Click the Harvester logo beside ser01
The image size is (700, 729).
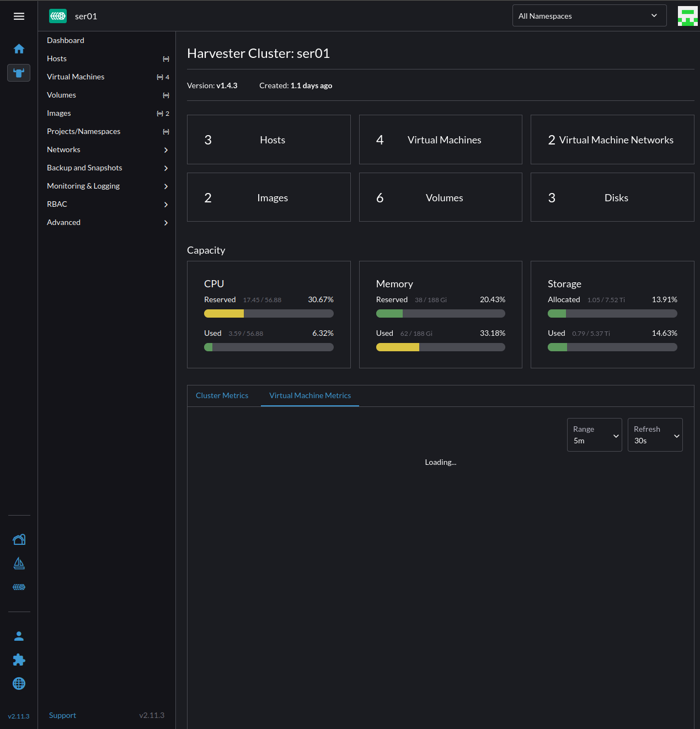point(58,16)
